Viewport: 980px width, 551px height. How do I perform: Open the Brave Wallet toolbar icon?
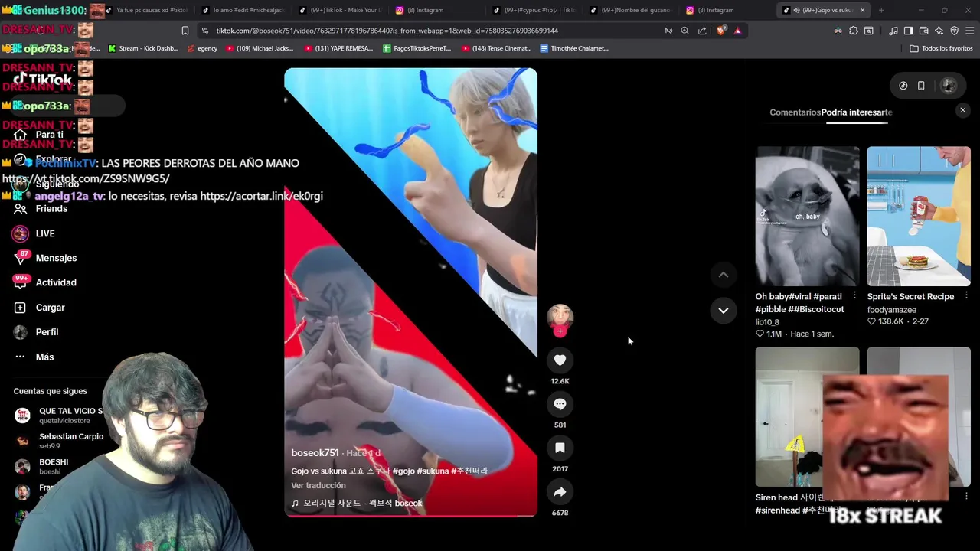(923, 31)
